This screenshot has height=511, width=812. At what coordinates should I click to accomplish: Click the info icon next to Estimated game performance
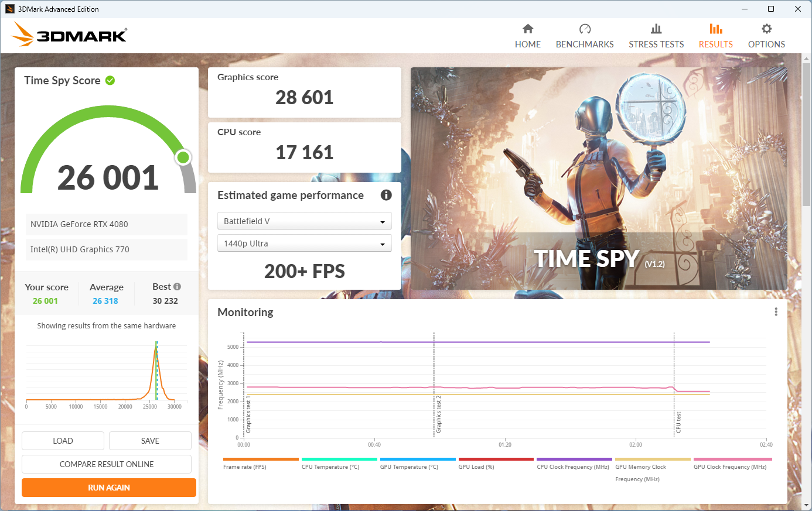pyautogui.click(x=386, y=195)
